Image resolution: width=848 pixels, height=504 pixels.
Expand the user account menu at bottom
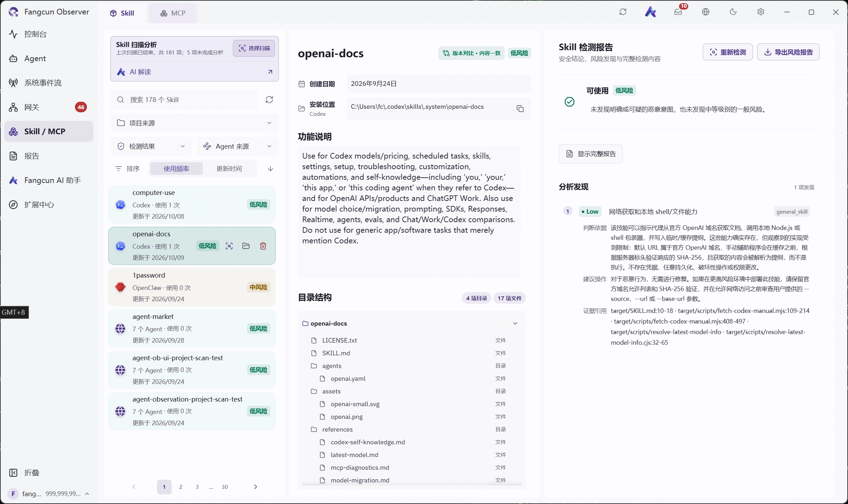point(49,493)
